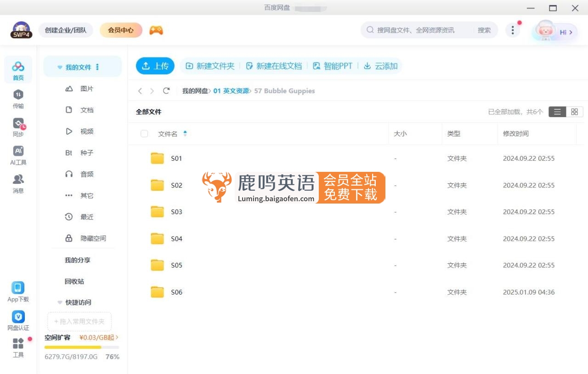This screenshot has height=374, width=588.
Task: Click the 搜索 search button
Action: click(x=485, y=30)
